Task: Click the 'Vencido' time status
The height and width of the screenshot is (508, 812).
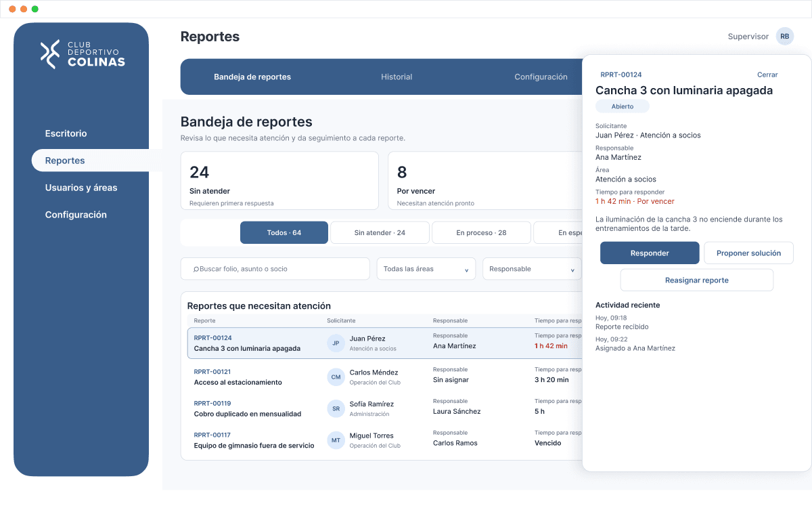Action: (x=548, y=443)
